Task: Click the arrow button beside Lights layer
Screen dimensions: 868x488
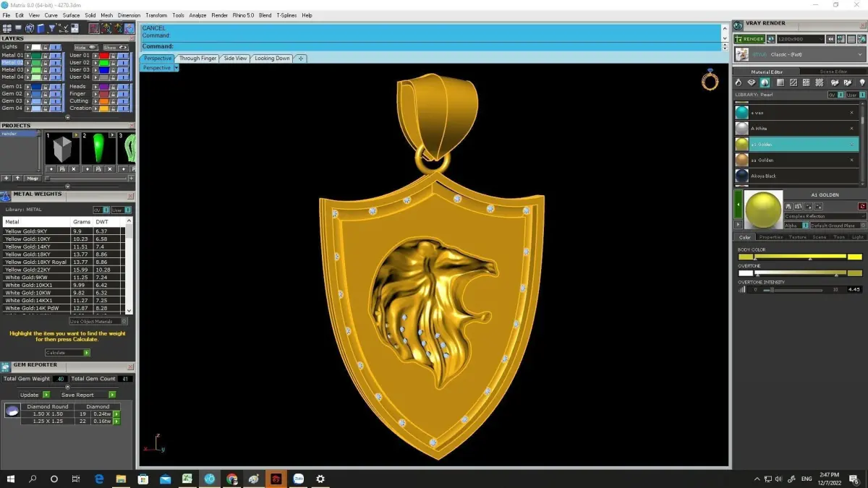Action: [28, 47]
